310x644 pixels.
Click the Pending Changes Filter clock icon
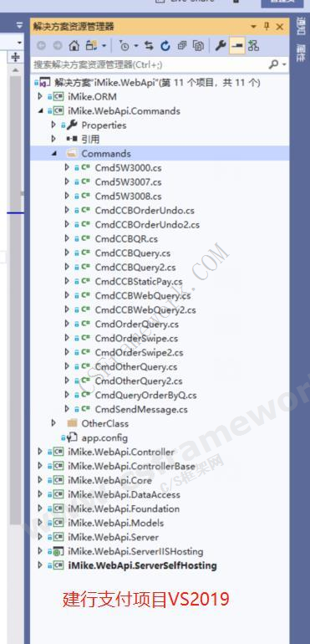click(125, 46)
